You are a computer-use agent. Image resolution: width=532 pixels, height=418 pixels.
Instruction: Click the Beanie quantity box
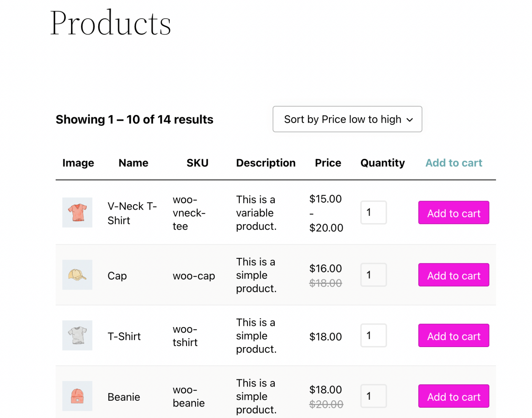373,396
